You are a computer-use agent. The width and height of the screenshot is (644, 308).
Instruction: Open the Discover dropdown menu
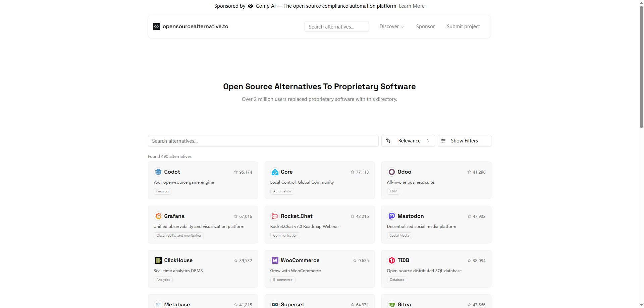391,26
